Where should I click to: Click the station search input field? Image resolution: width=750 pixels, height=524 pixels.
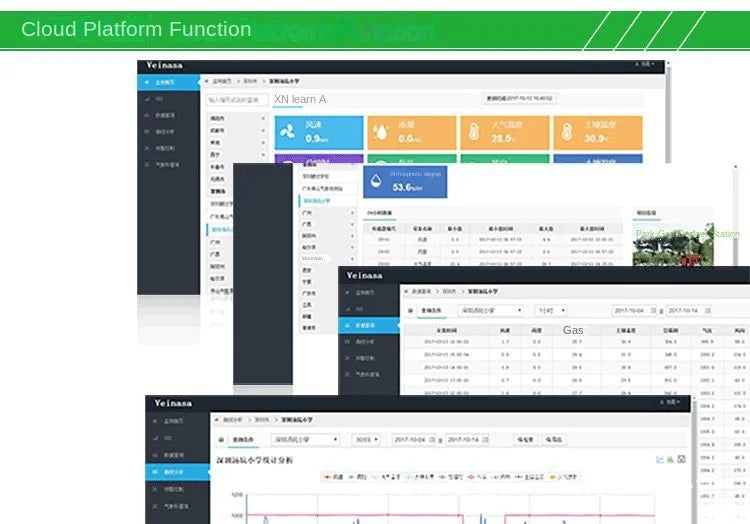(237, 100)
